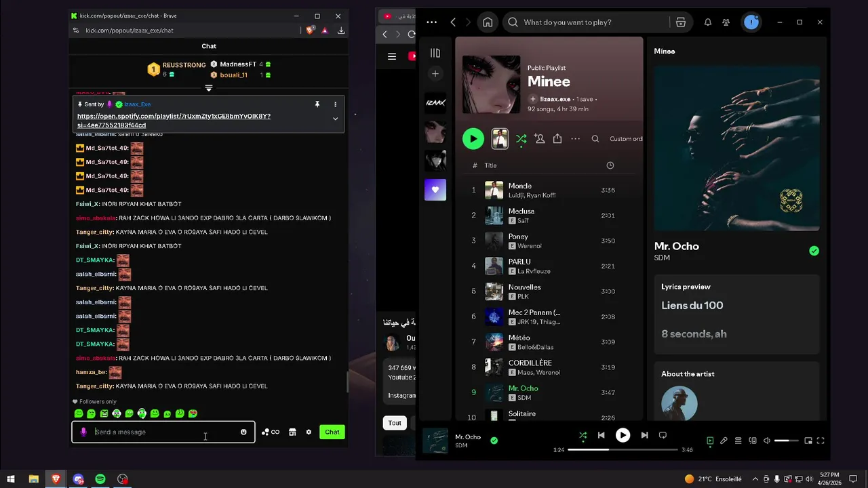The image size is (868, 488).
Task: Open Spotify Home
Action: pyautogui.click(x=488, y=22)
